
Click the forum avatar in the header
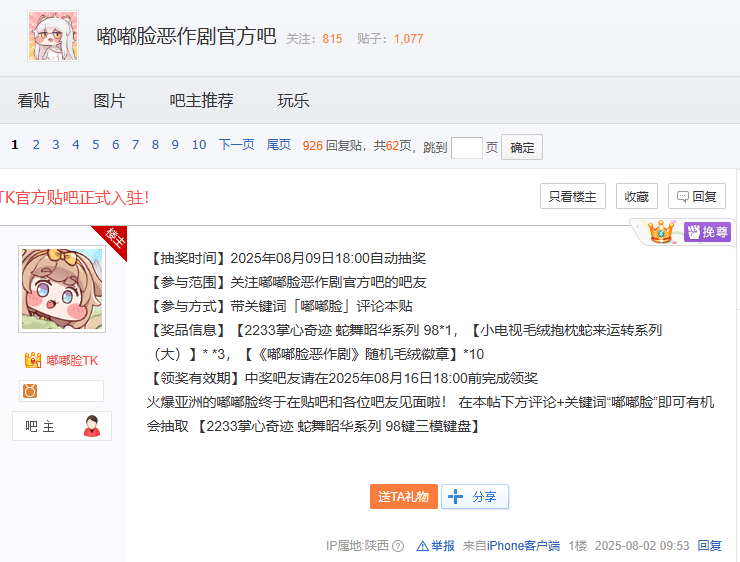coord(52,37)
